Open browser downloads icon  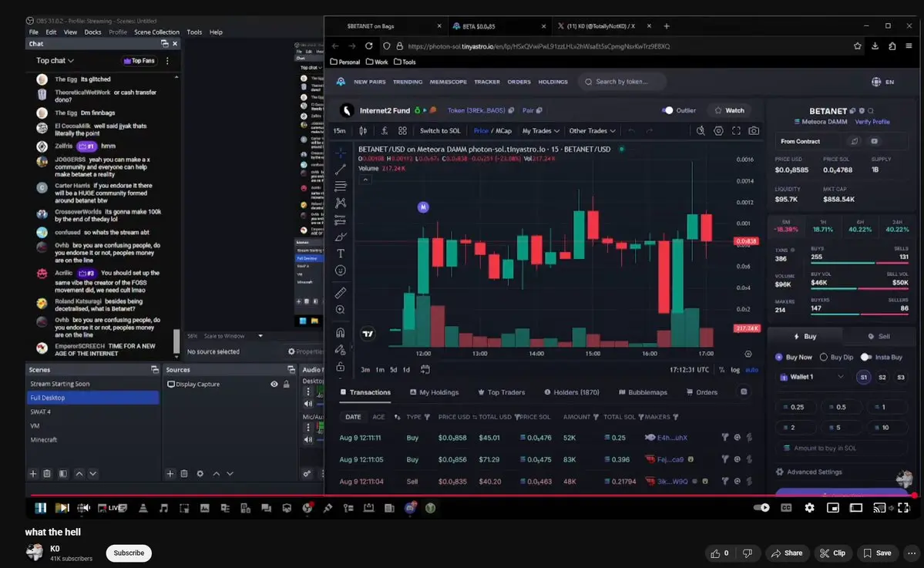875,46
